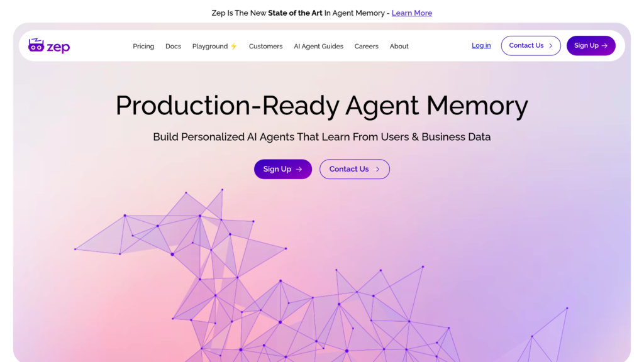
Task: Open AI Agent Guides
Action: tap(318, 47)
